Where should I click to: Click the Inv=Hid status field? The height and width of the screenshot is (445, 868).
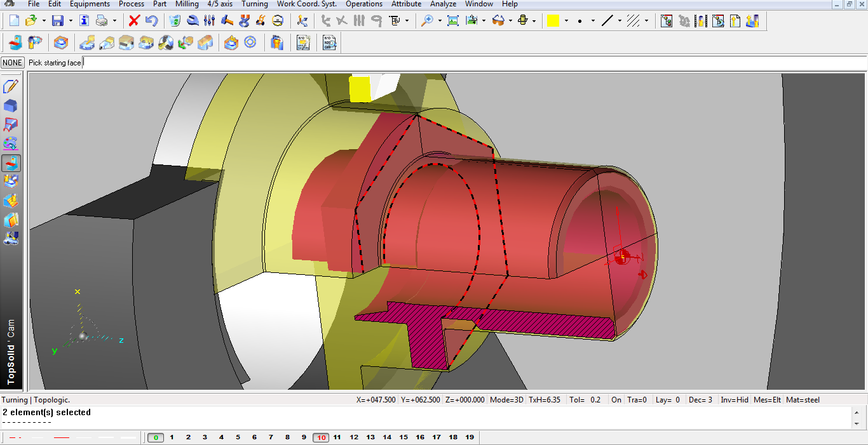click(x=735, y=400)
